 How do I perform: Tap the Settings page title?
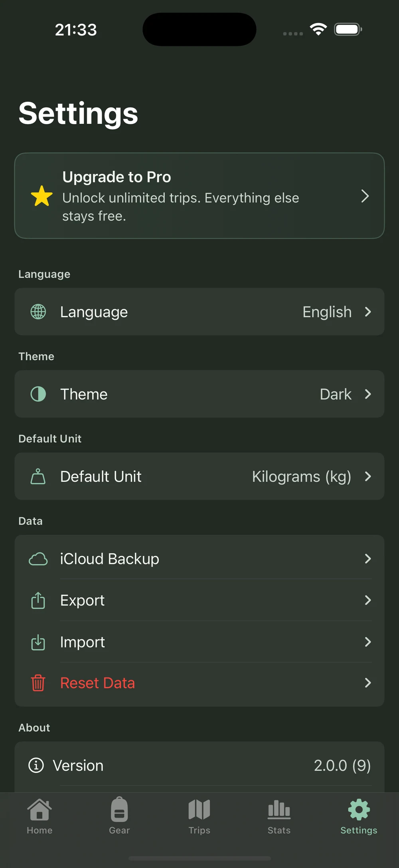(78, 113)
